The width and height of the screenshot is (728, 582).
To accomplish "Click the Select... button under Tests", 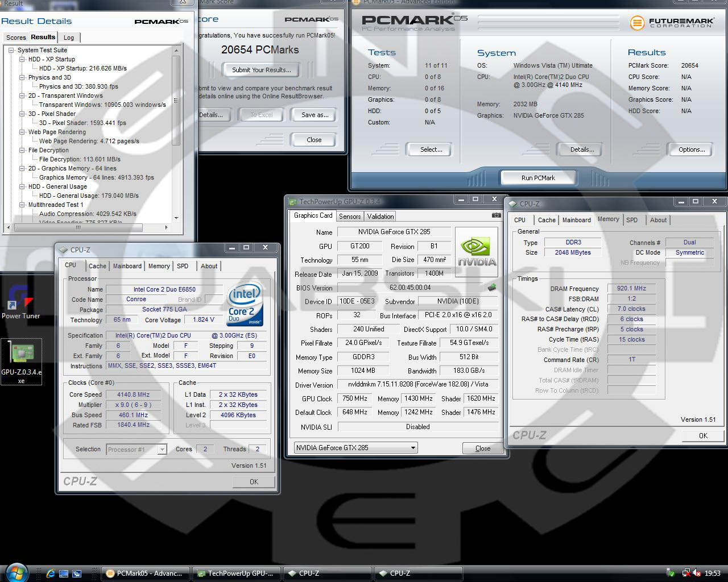I will pos(431,149).
